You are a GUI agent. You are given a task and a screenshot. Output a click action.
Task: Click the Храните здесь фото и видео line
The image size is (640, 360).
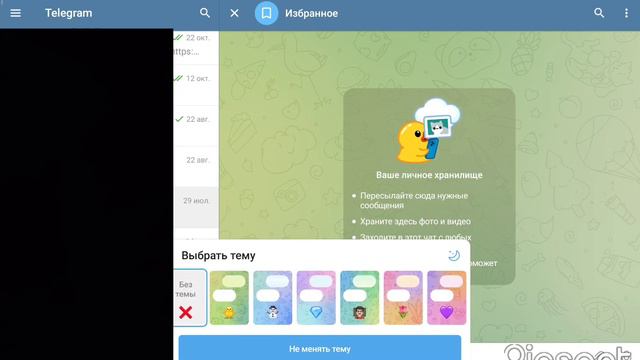click(415, 221)
